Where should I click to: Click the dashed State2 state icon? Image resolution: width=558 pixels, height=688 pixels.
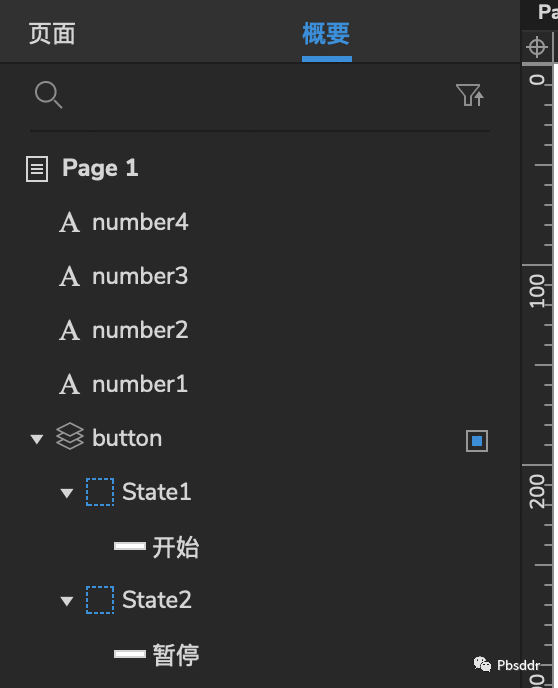[100, 600]
